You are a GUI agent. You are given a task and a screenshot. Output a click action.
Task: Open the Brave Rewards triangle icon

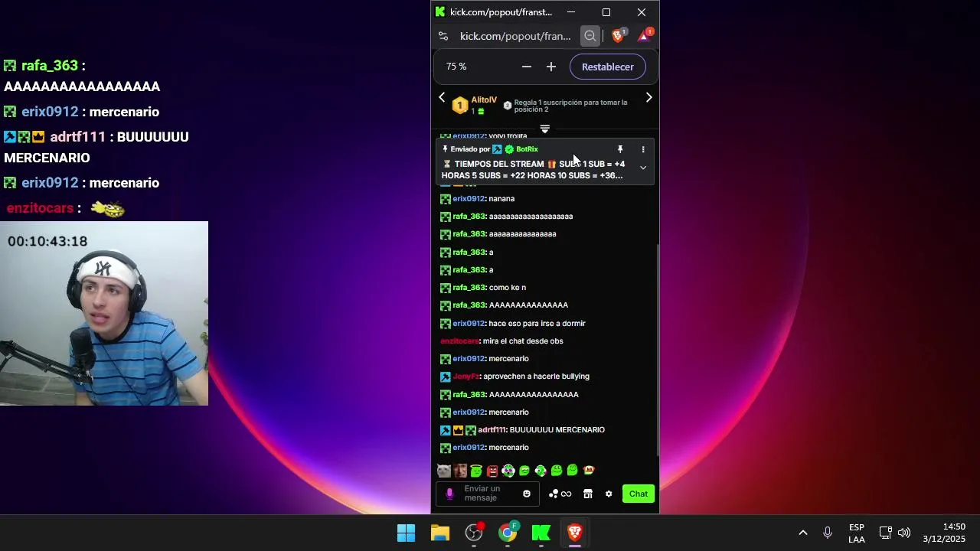(x=644, y=36)
